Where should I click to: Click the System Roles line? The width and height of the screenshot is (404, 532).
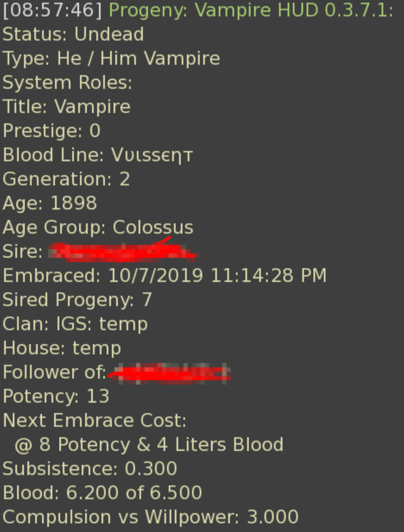(x=67, y=82)
